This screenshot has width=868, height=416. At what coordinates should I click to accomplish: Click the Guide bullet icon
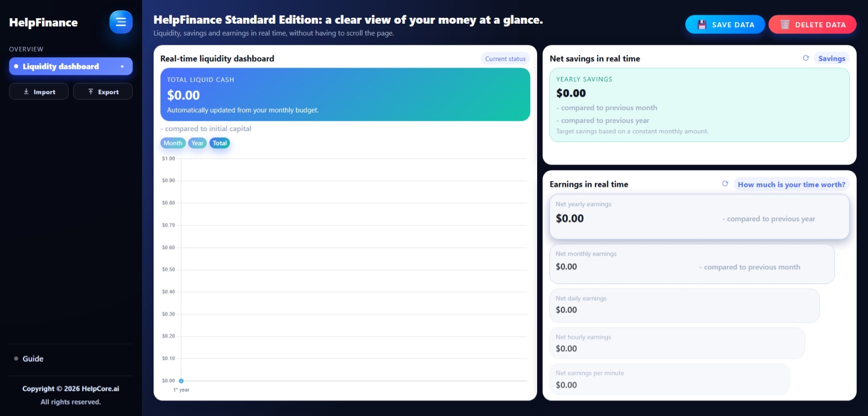click(x=16, y=359)
